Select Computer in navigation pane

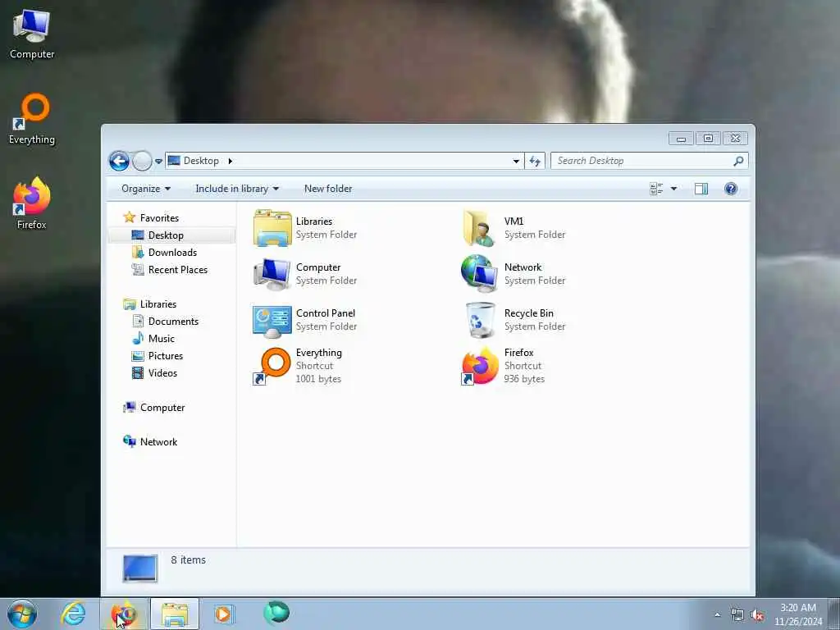[x=162, y=408]
